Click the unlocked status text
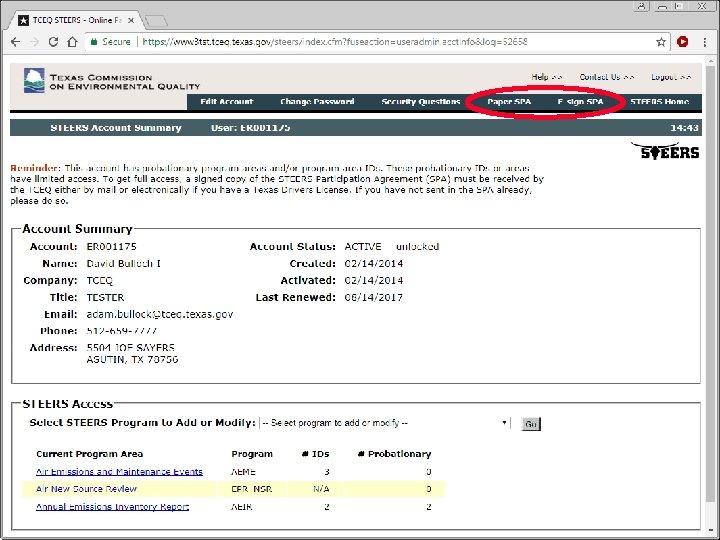This screenshot has height=540, width=720. (417, 247)
